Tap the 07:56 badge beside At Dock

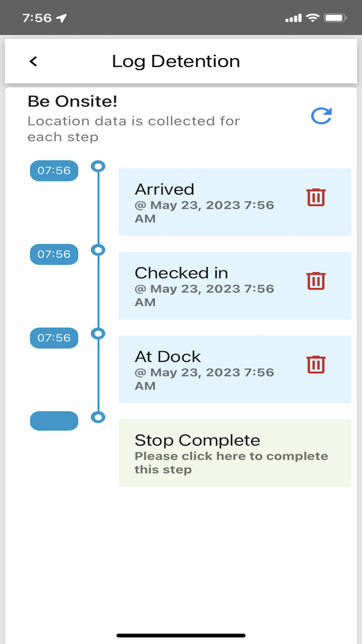(54, 338)
